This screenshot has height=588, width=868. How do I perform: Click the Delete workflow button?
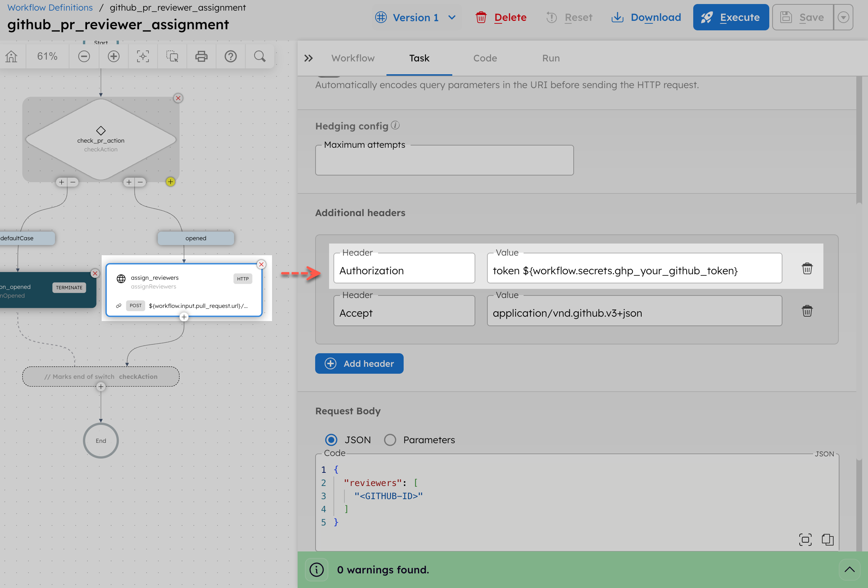point(501,18)
